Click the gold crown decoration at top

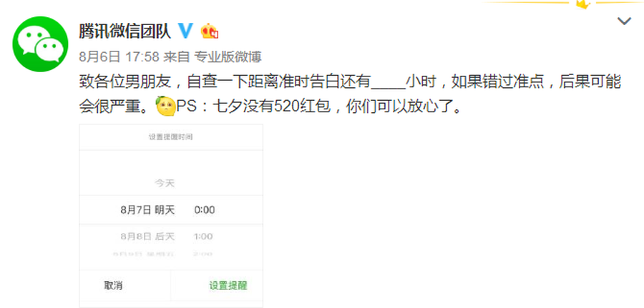click(583, 4)
